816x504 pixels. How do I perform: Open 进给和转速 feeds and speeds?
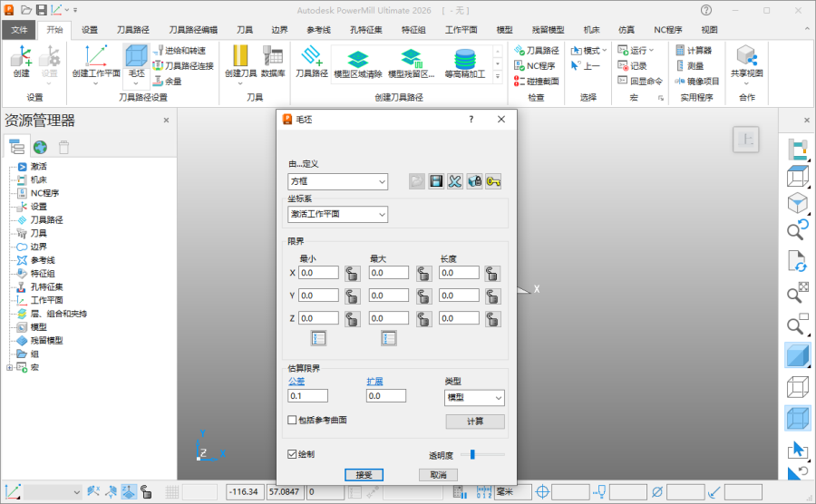pyautogui.click(x=180, y=51)
